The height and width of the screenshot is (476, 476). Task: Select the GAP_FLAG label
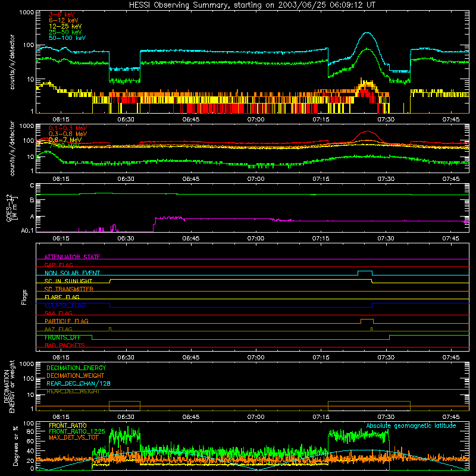[58, 265]
